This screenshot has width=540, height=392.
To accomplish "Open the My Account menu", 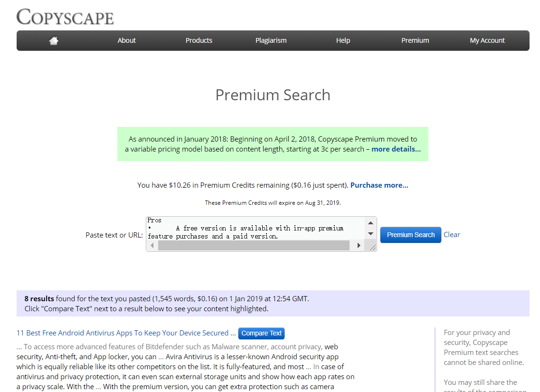I will pyautogui.click(x=487, y=40).
